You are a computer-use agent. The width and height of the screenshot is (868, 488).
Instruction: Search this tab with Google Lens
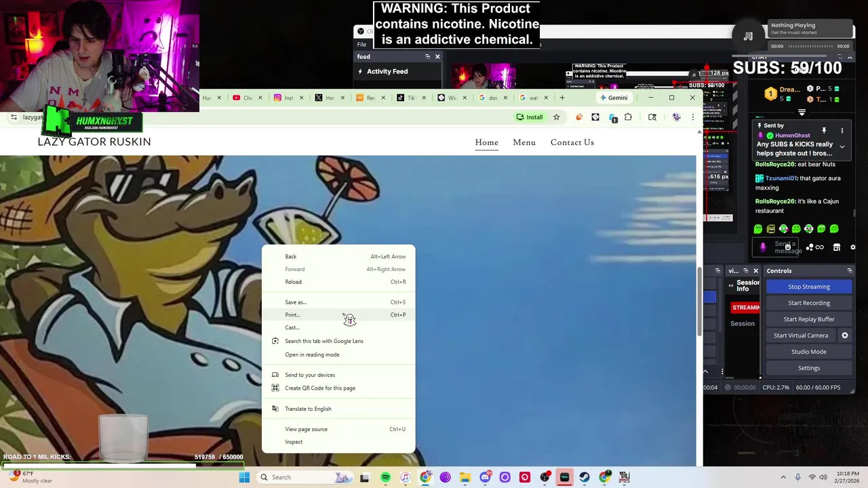tap(338, 341)
